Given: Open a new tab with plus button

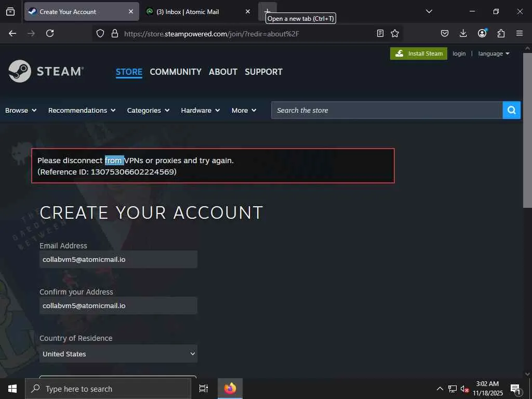Looking at the screenshot, I should click(268, 11).
